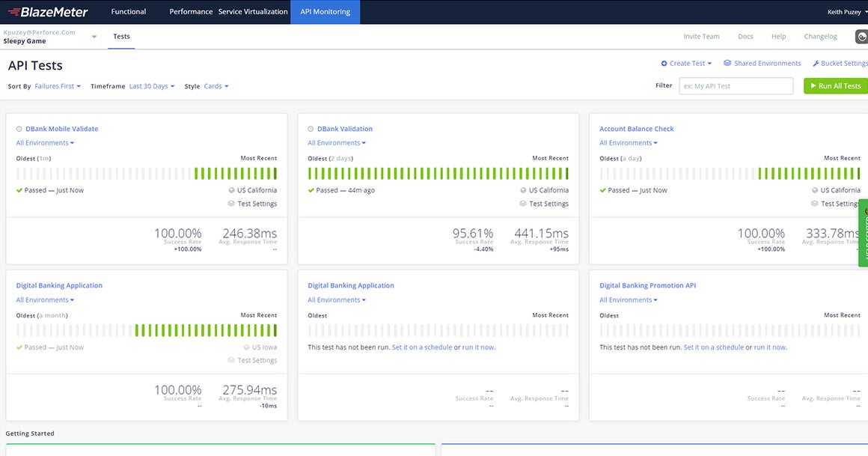Click the Help link in header

778,37
